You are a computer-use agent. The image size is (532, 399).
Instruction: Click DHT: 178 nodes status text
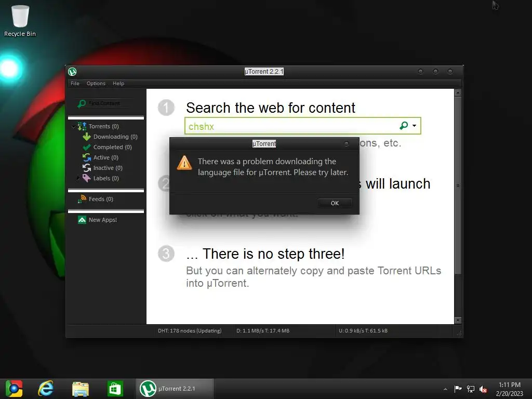click(x=189, y=331)
